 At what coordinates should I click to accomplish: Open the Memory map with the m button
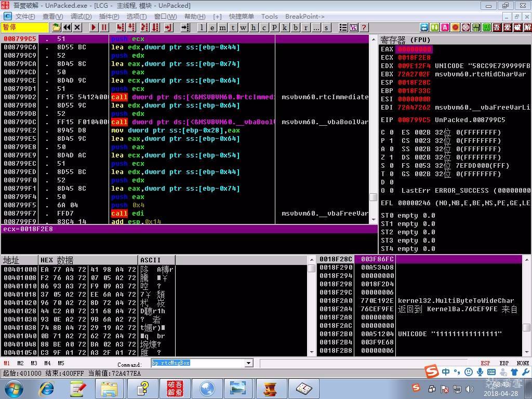tap(223, 28)
